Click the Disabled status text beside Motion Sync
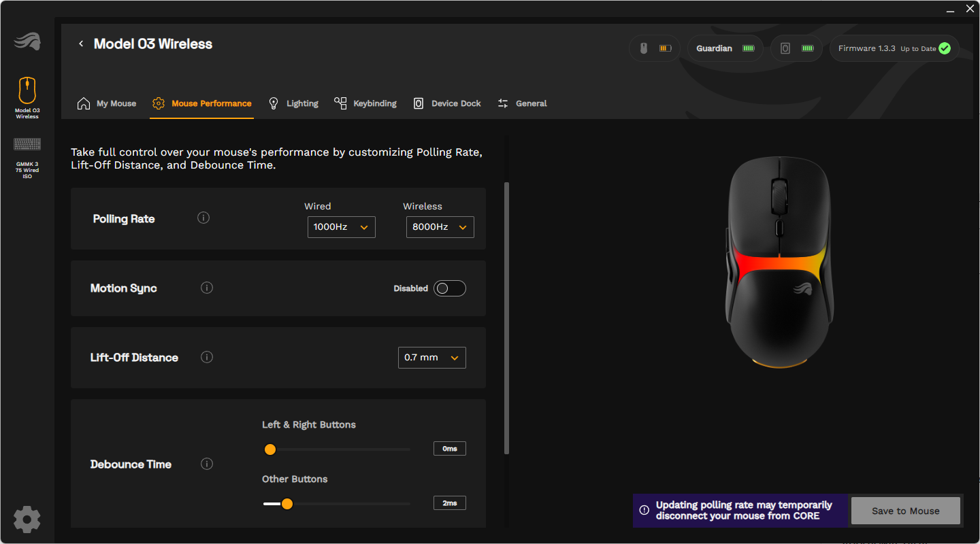This screenshot has height=544, width=980. 411,288
